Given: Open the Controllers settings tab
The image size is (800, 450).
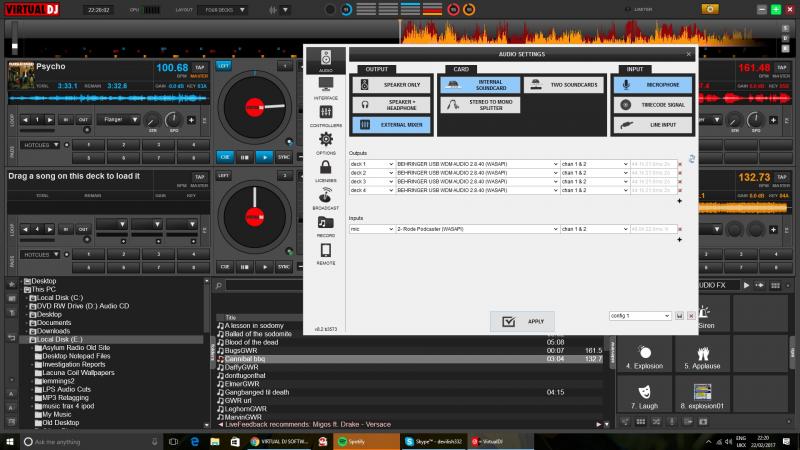Looking at the screenshot, I should pyautogui.click(x=326, y=116).
